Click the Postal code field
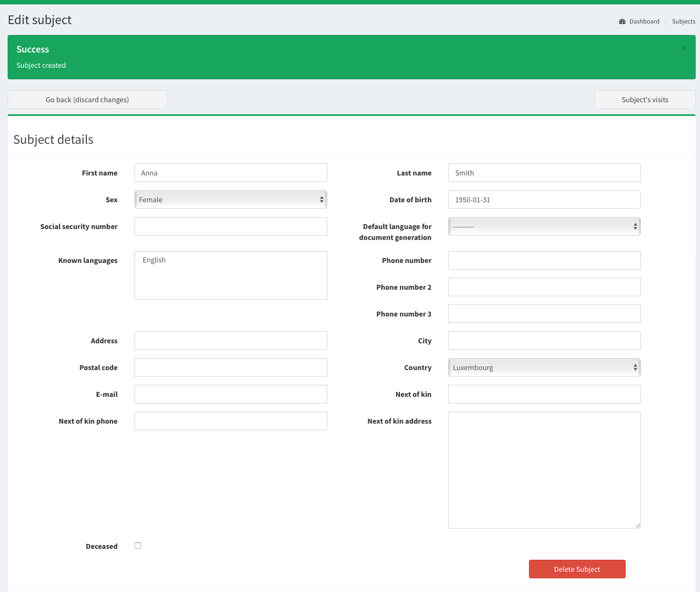This screenshot has width=700, height=592. point(231,367)
